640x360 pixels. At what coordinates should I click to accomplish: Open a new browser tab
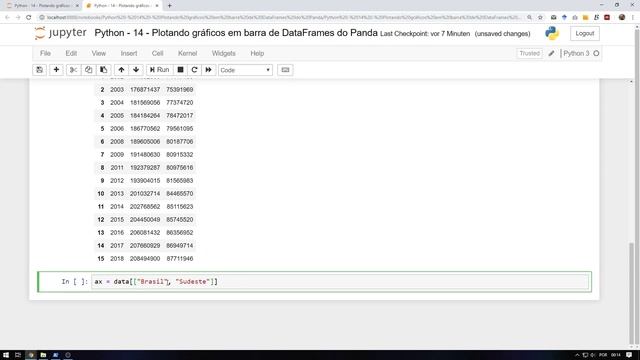click(169, 6)
